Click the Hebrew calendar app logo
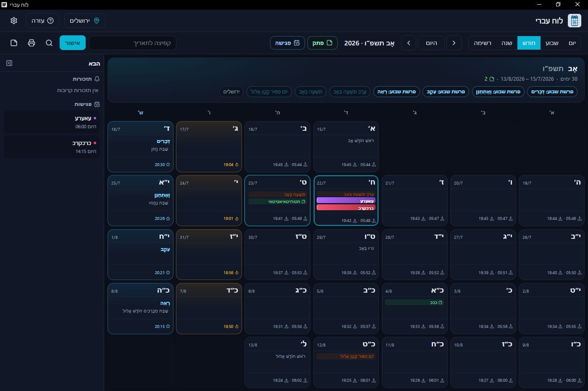The height and width of the screenshot is (391, 588). click(x=574, y=21)
